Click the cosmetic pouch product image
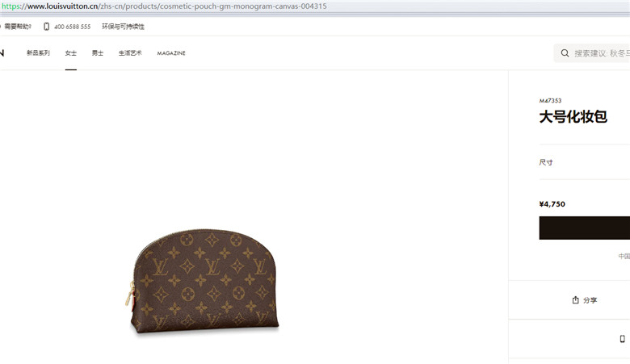 (203, 281)
